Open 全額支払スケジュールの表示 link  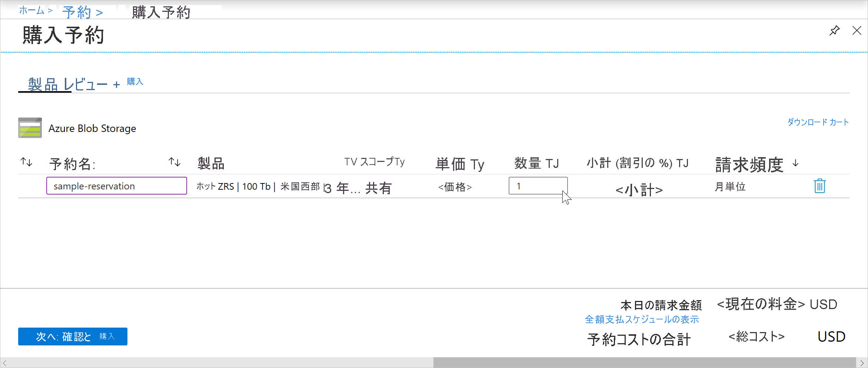(x=642, y=319)
